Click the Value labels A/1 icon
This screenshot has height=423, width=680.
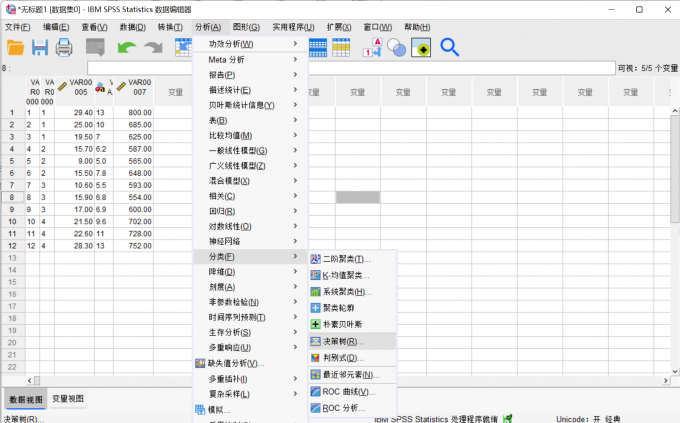[x=373, y=47]
